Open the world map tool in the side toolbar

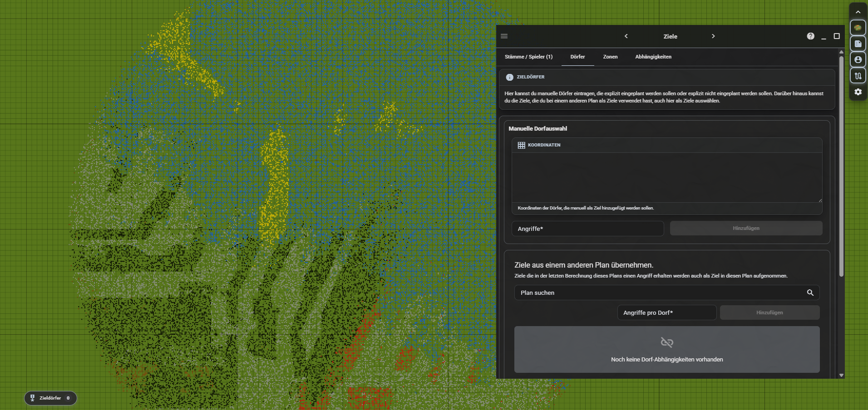coord(858,28)
